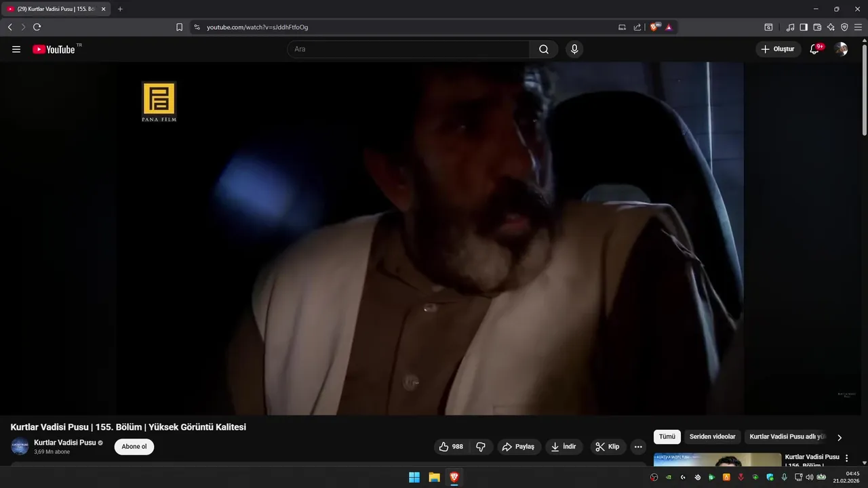
Task: Dislike the video with thumbs-down
Action: 481,447
